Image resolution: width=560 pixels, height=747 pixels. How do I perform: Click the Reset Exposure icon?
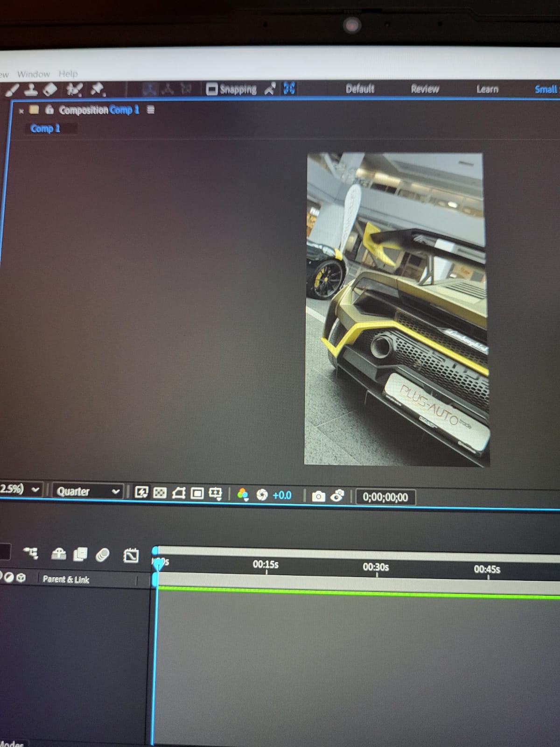coord(262,494)
